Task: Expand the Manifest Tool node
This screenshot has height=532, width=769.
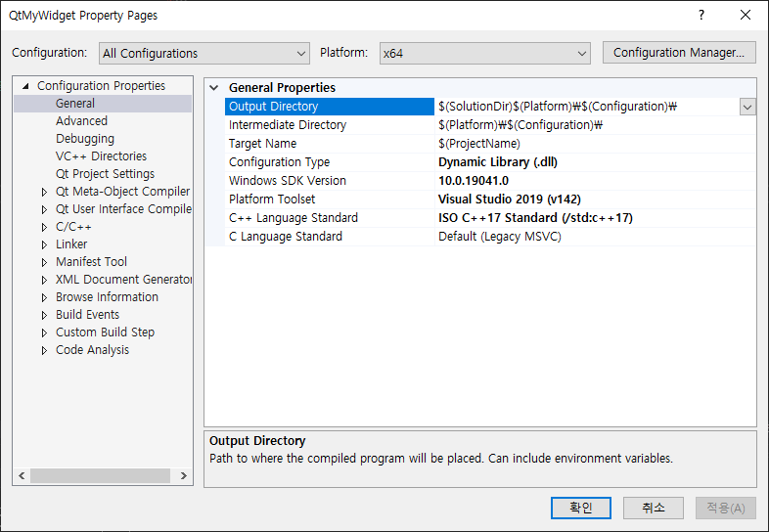Action: pos(44,262)
